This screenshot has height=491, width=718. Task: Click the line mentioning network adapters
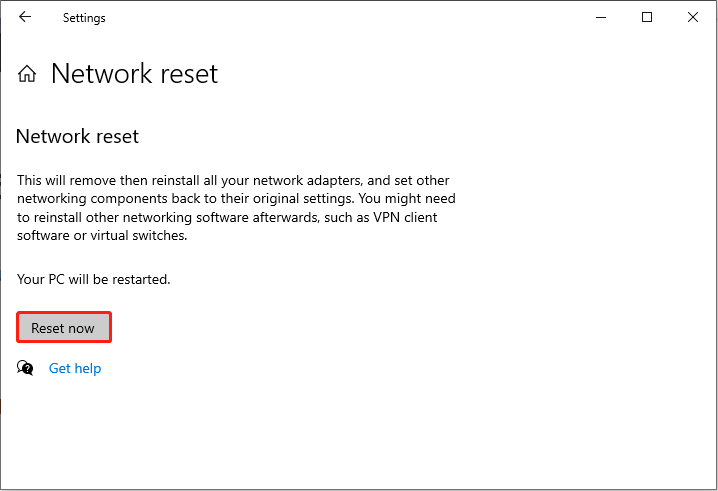point(233,180)
